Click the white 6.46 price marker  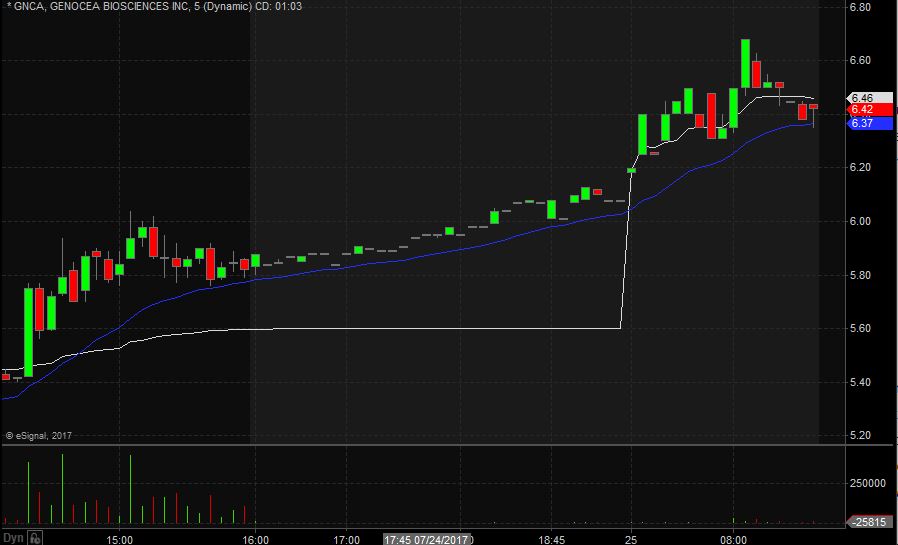[869, 98]
